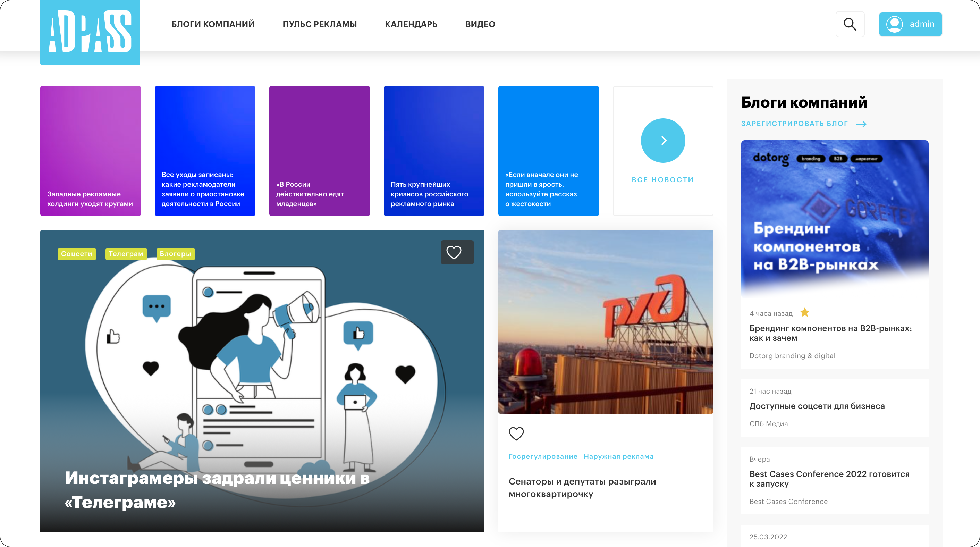Click arrow next to 'Зарегистрировать блог'
The width and height of the screenshot is (980, 547).
point(861,124)
